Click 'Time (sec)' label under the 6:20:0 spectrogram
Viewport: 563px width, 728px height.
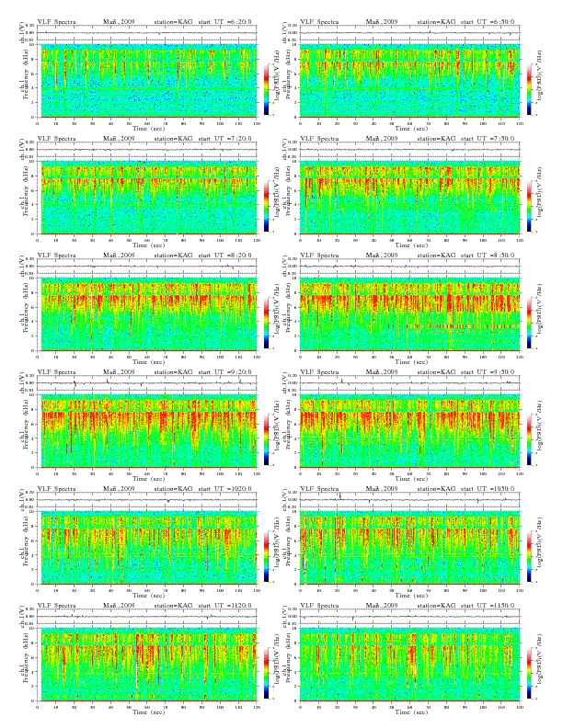point(149,128)
